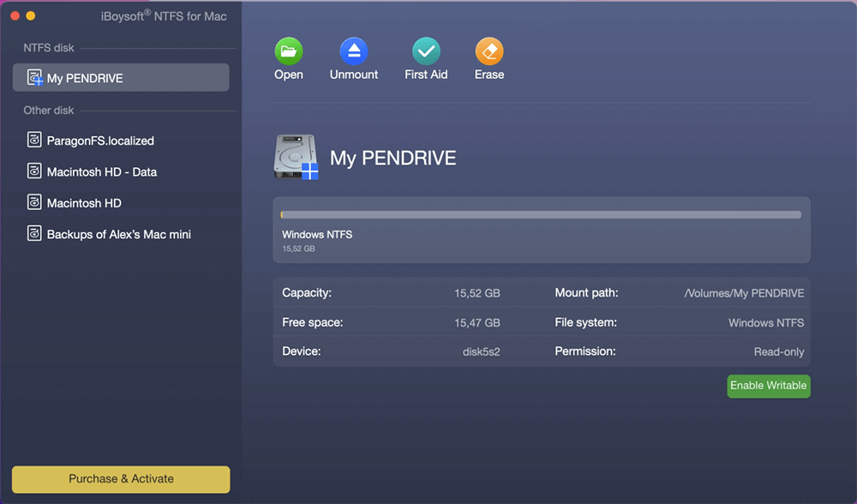Screen dimensions: 857x504
Task: Click the File system: label
Action: pos(586,322)
